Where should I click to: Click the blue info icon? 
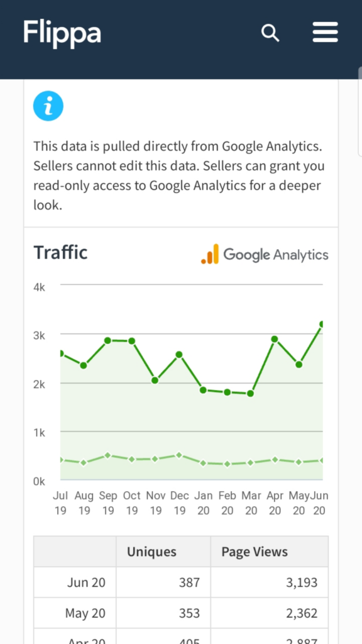click(48, 106)
